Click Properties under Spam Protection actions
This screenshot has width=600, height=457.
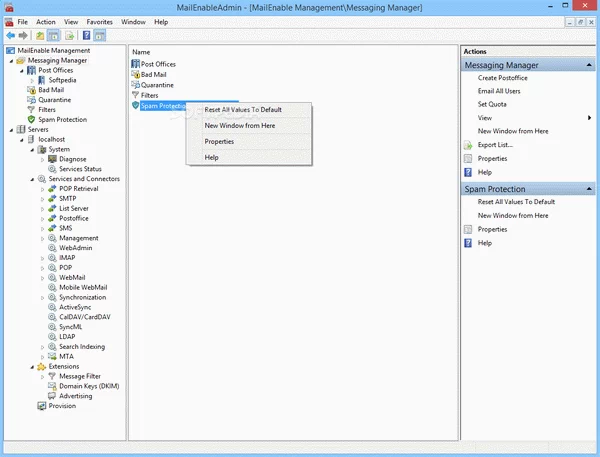[492, 229]
